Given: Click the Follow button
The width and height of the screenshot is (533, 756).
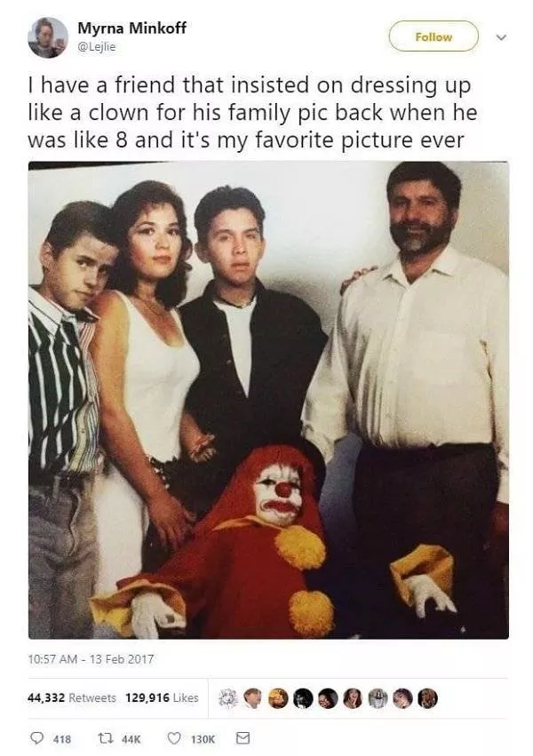Looking at the screenshot, I should coord(434,36).
